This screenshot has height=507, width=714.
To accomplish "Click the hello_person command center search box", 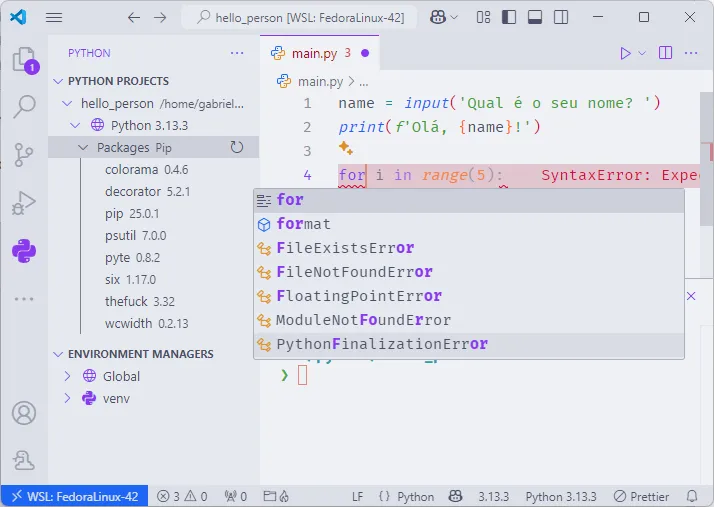I will click(299, 17).
